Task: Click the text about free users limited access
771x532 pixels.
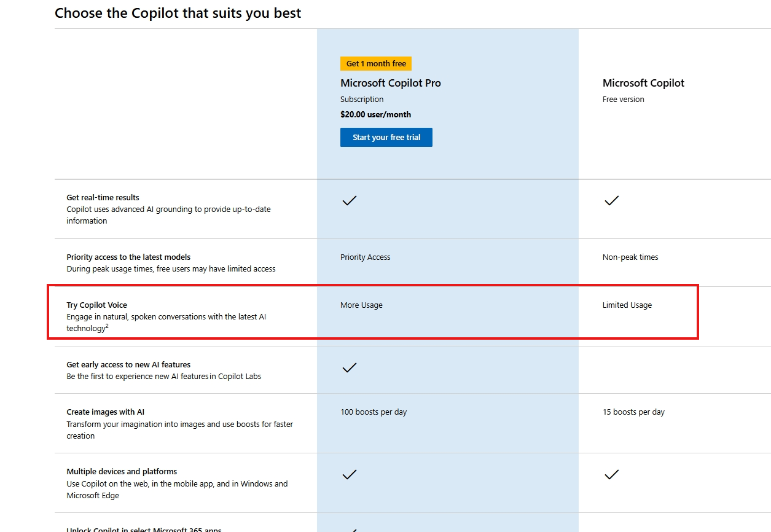Action: tap(171, 268)
